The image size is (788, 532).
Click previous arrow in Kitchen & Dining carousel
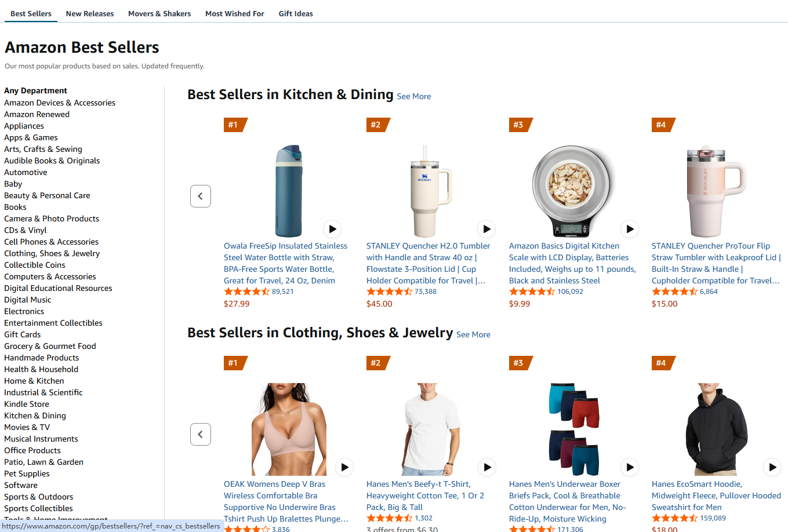click(201, 196)
